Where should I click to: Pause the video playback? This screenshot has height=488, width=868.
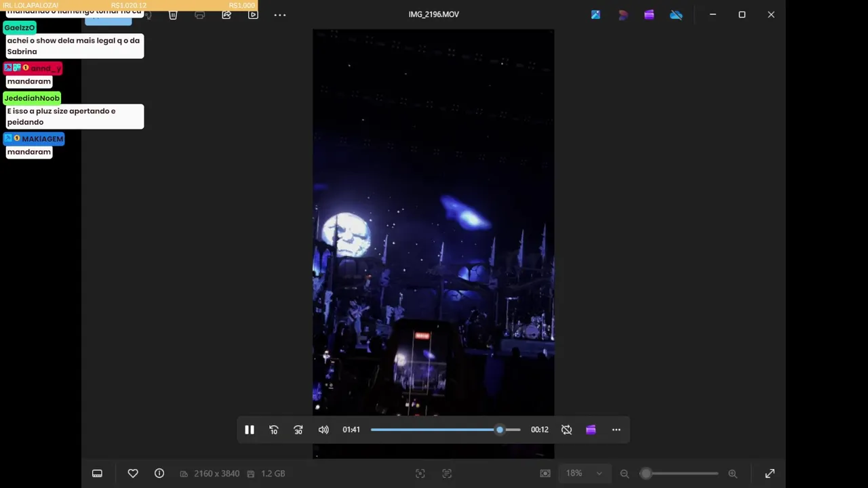coord(250,430)
